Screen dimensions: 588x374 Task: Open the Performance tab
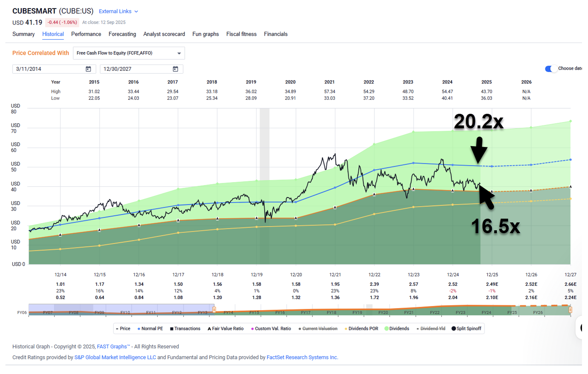point(86,34)
